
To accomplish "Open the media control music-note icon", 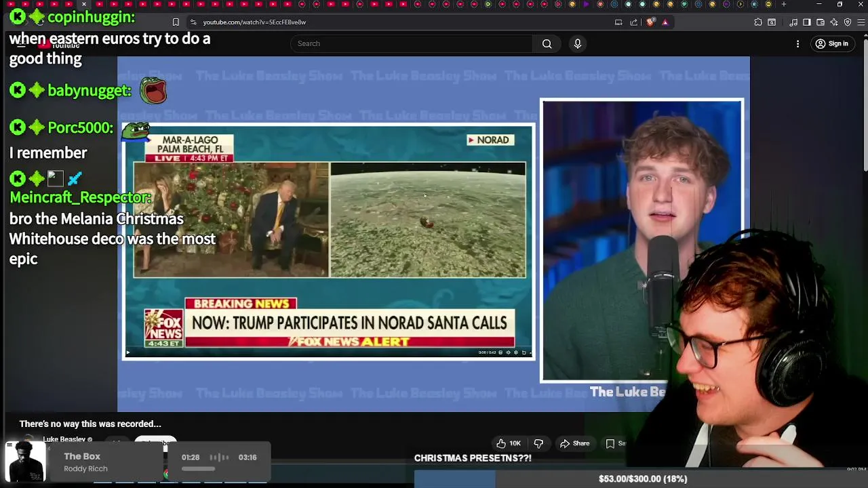I will pyautogui.click(x=793, y=22).
